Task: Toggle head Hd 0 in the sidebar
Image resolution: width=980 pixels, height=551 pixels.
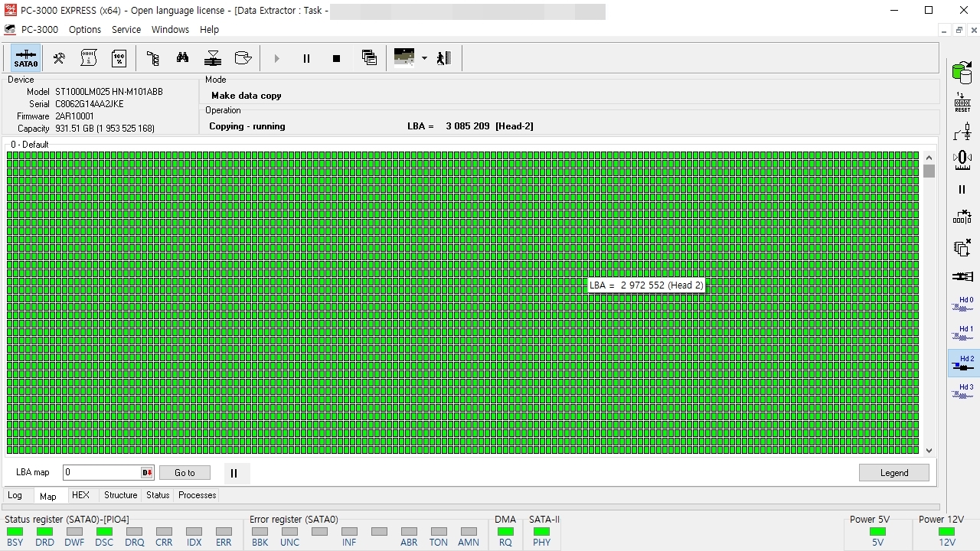Action: click(x=963, y=305)
